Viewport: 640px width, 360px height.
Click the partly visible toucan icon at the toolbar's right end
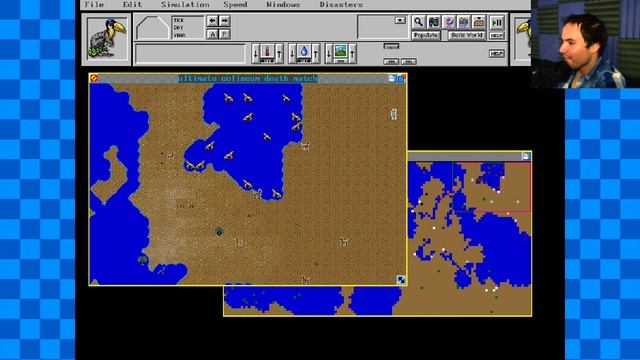pyautogui.click(x=522, y=39)
